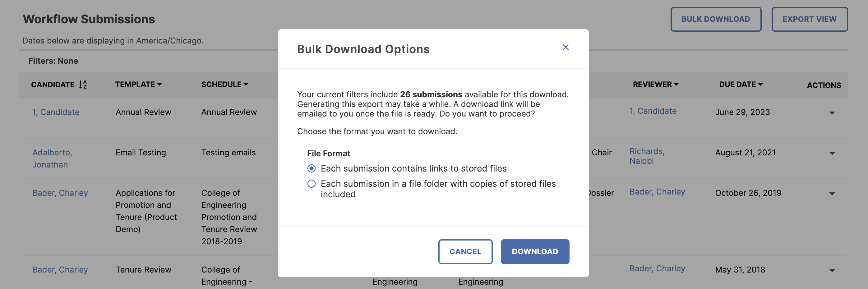
Task: Click the BULK DOWNLOAD button
Action: (x=716, y=19)
